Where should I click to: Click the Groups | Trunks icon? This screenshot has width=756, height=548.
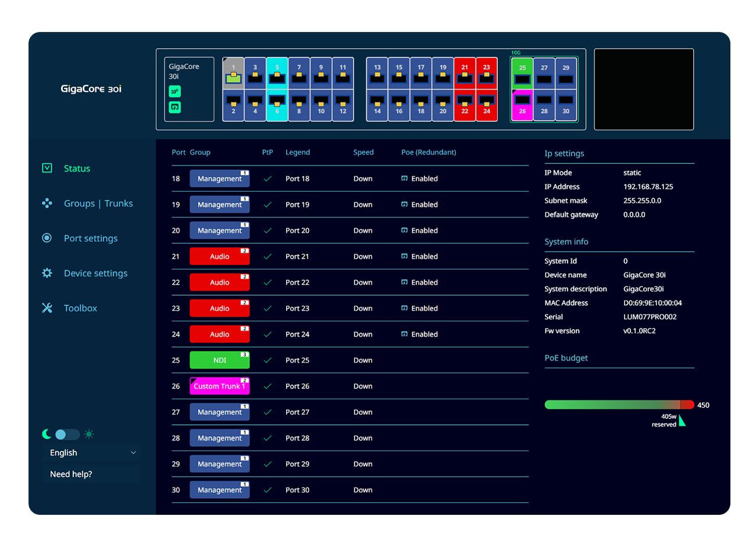pyautogui.click(x=47, y=203)
